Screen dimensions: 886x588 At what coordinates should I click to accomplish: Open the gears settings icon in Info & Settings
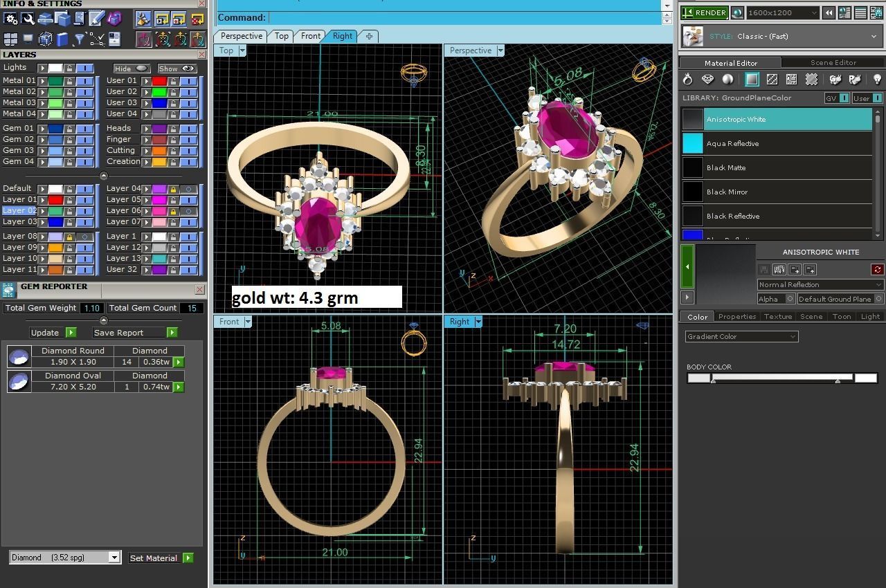pyautogui.click(x=10, y=19)
